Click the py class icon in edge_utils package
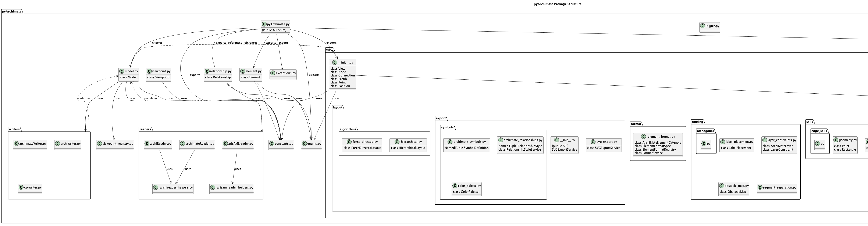 pyautogui.click(x=818, y=143)
